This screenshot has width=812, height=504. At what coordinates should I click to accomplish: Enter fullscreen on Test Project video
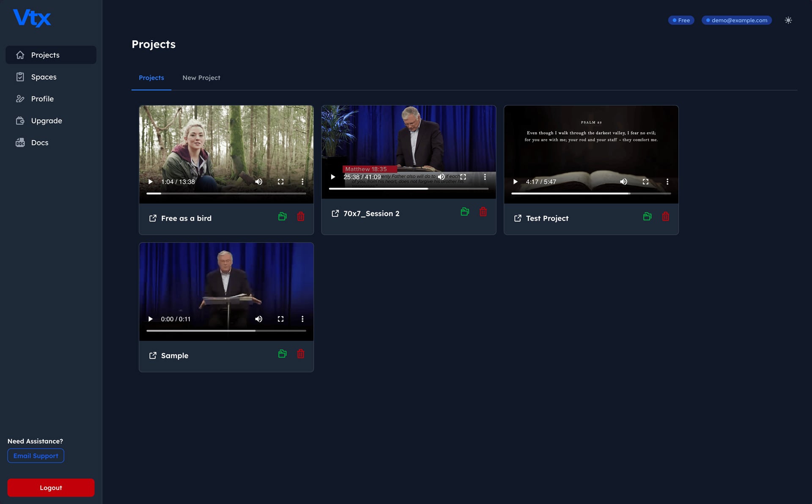645,182
